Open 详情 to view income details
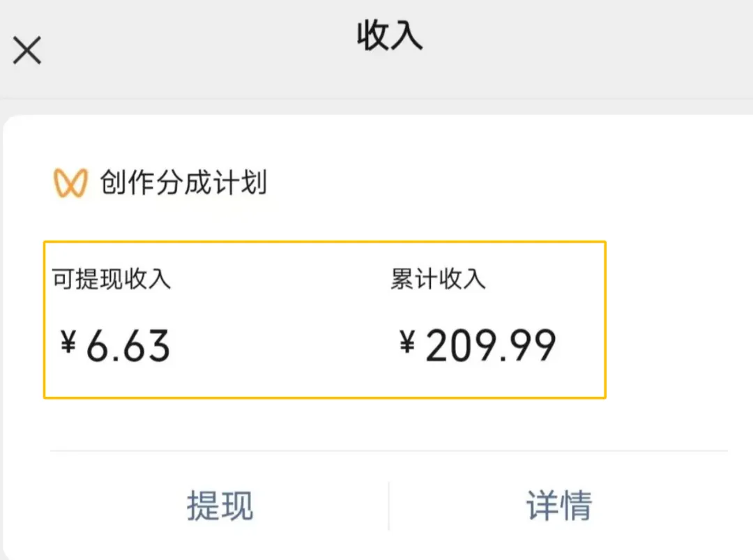Viewport: 753px width, 560px height. 558,507
